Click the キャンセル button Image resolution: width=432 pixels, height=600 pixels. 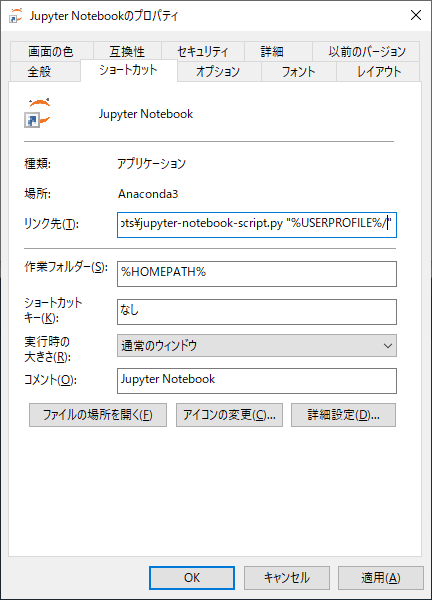(x=287, y=578)
